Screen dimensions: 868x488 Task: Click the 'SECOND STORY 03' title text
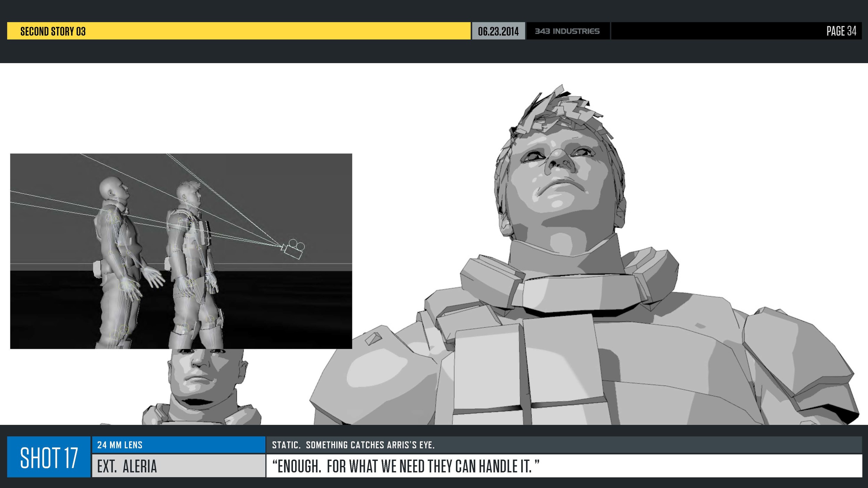click(53, 31)
